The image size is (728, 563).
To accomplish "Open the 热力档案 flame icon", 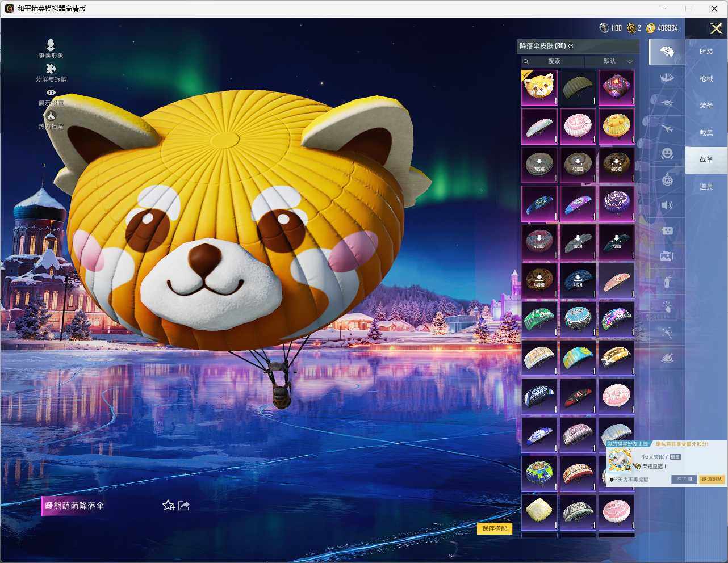I will click(x=51, y=116).
